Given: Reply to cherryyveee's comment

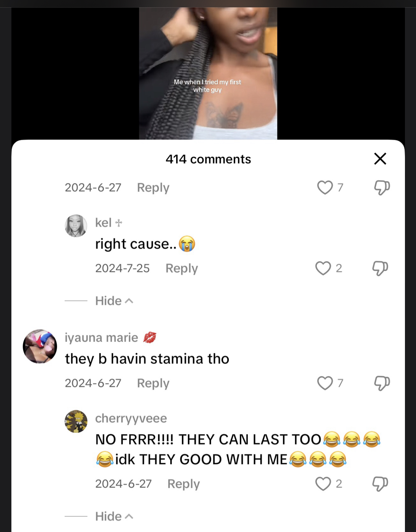Looking at the screenshot, I should click(184, 484).
